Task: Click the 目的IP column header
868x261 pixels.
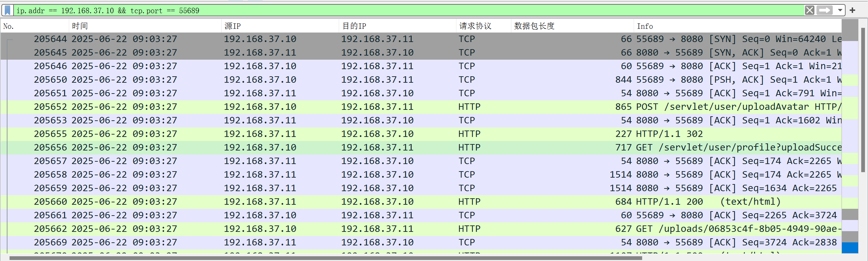Action: click(397, 26)
